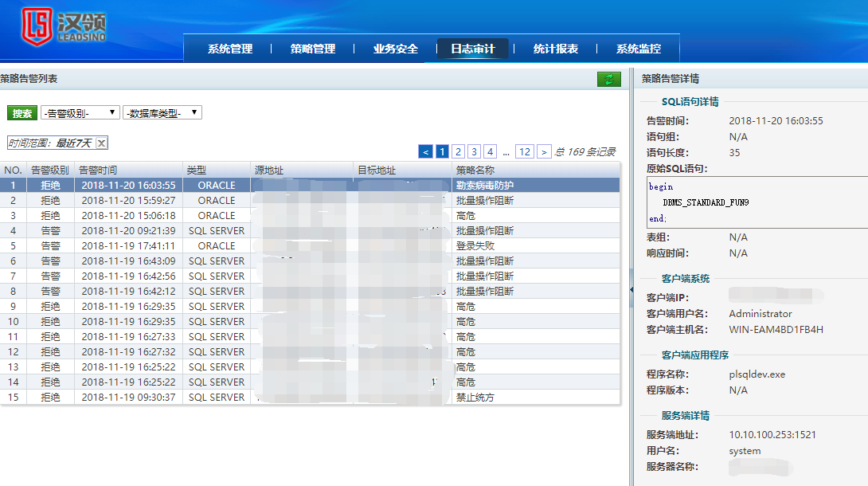Go to the next page arrow
Image resolution: width=868 pixels, height=486 pixels.
pyautogui.click(x=544, y=151)
